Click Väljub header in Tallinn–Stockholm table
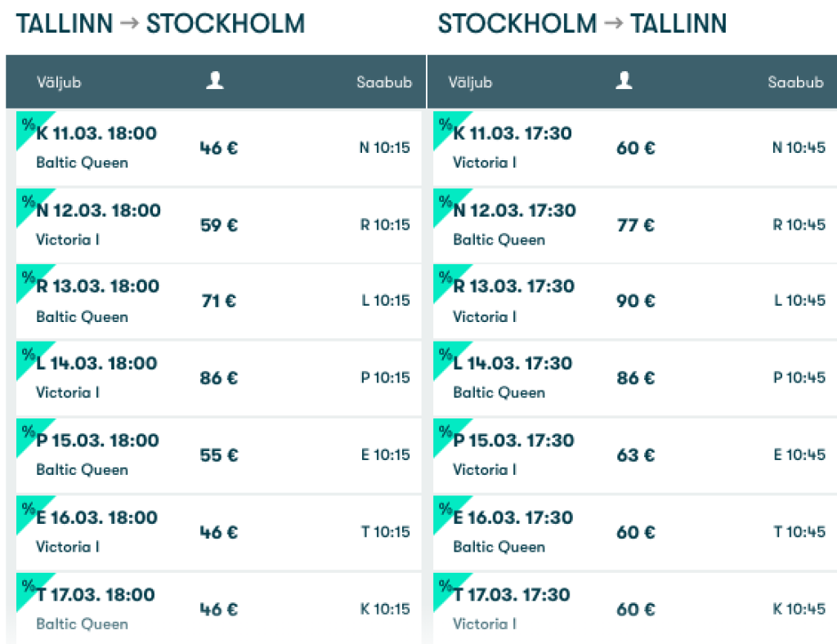 tap(59, 83)
